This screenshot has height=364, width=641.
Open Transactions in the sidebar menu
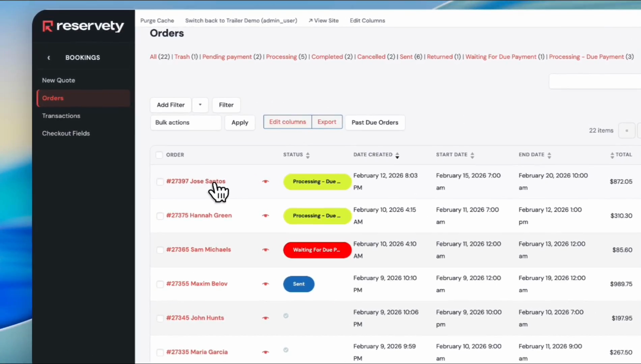pos(61,116)
